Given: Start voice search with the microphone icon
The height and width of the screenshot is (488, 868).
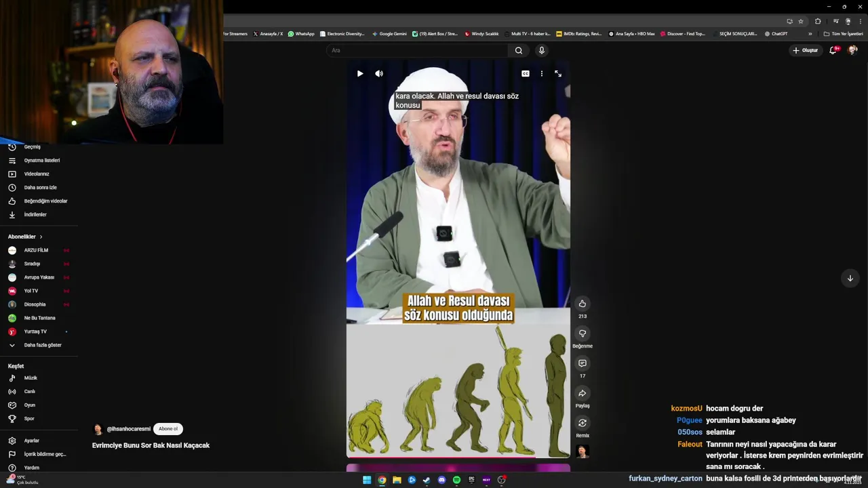Looking at the screenshot, I should coord(541,50).
